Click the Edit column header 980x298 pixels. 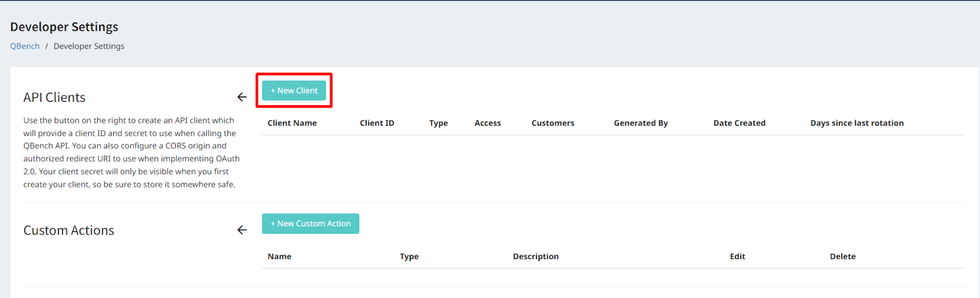[x=737, y=256]
